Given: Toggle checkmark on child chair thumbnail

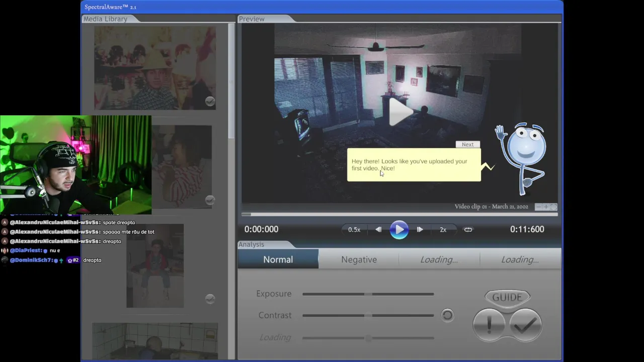Looking at the screenshot, I should (x=210, y=299).
